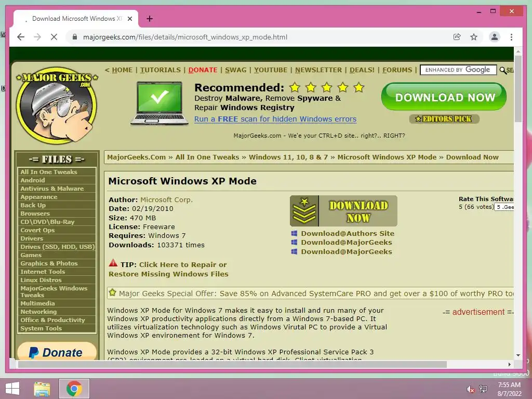
Task: Open SWAG menu link
Action: [x=236, y=70]
